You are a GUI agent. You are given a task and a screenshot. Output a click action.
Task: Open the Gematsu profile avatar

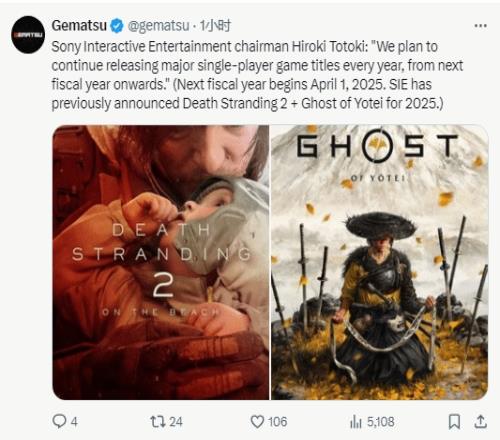28,35
